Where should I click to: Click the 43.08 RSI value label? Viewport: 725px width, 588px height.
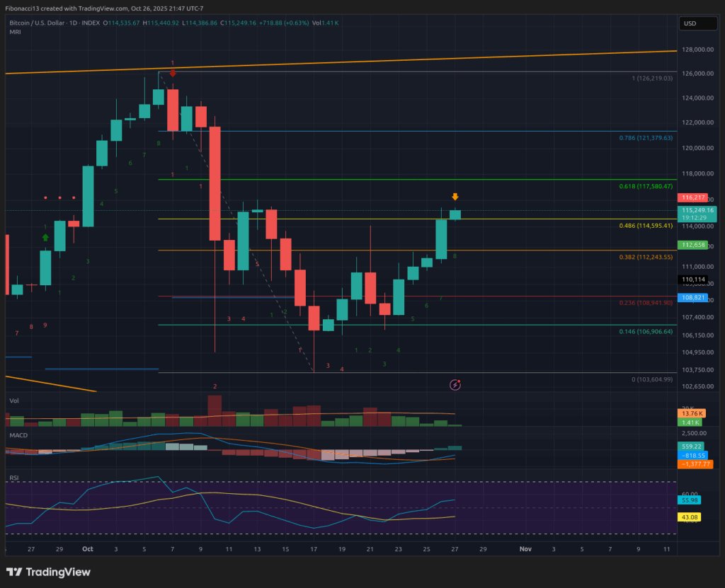[689, 517]
